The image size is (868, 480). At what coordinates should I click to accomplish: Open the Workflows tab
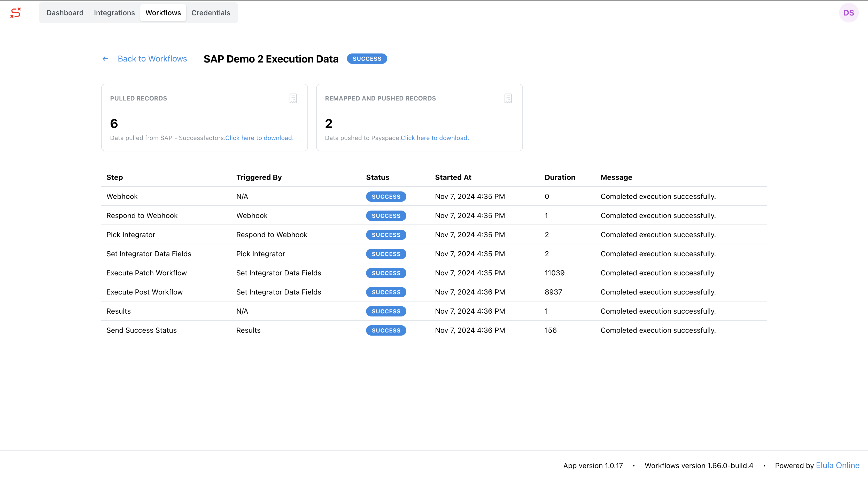click(x=163, y=12)
